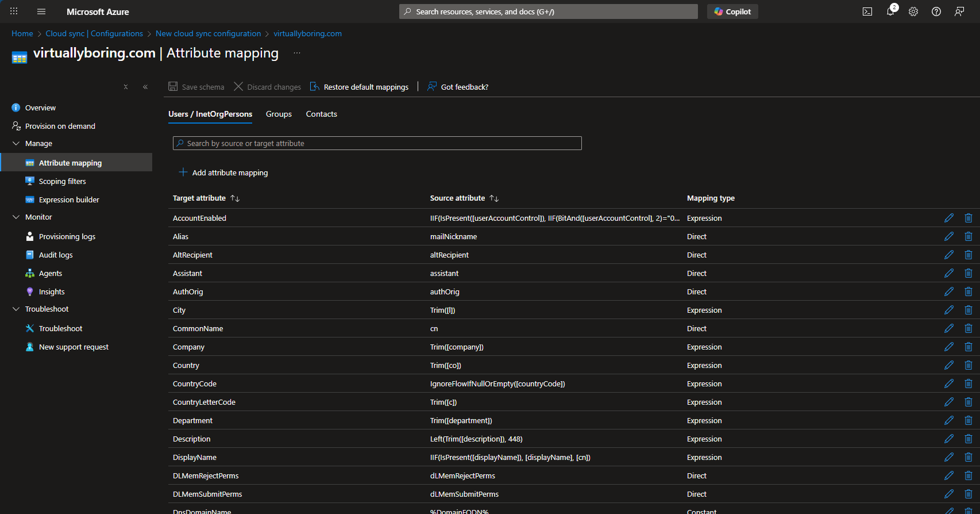
Task: Select the Attribute mapping sidebar item
Action: [76, 163]
